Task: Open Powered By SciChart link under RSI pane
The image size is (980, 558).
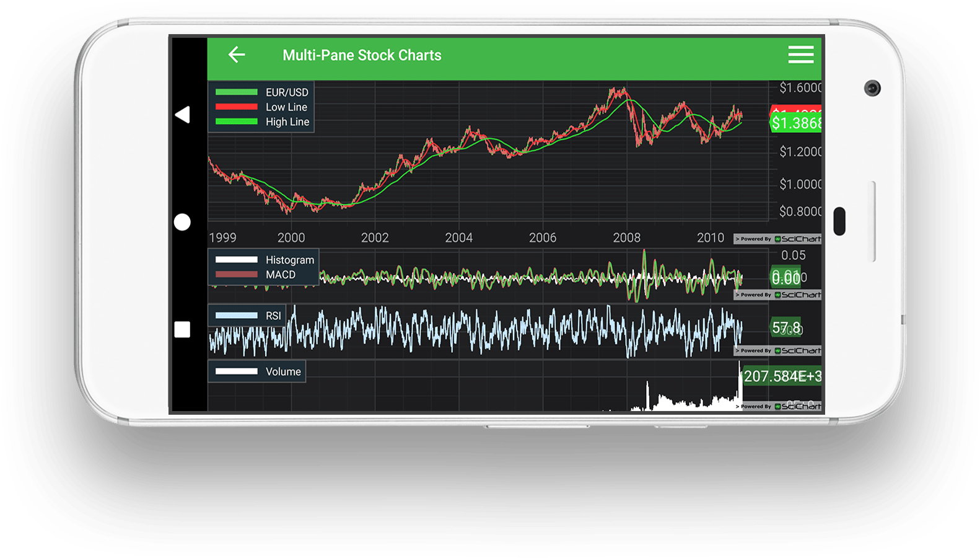Action: coord(777,350)
